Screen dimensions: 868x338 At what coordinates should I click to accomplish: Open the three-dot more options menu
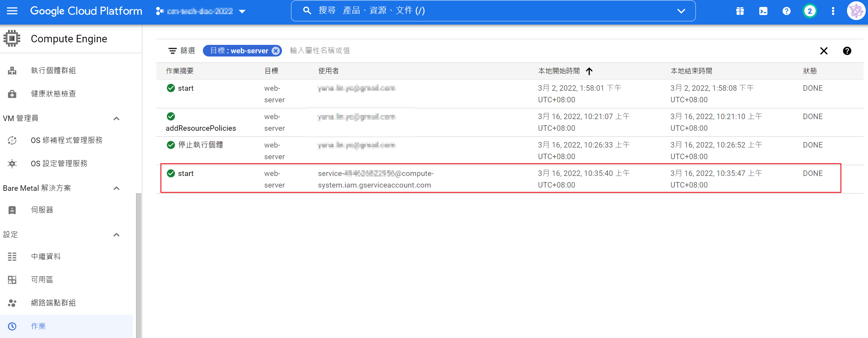832,11
